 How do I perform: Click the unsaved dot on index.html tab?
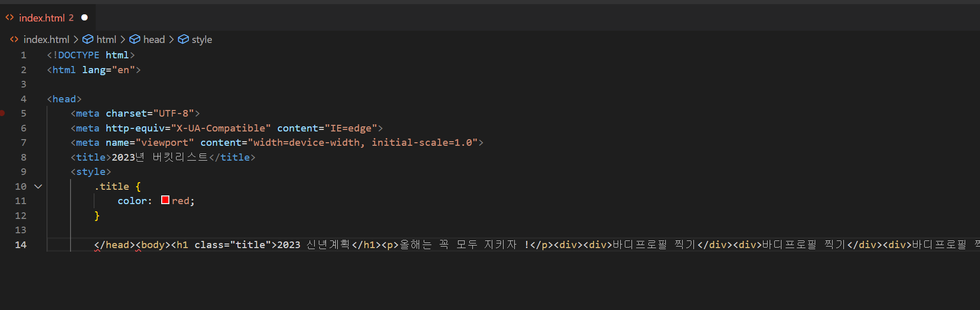[84, 17]
